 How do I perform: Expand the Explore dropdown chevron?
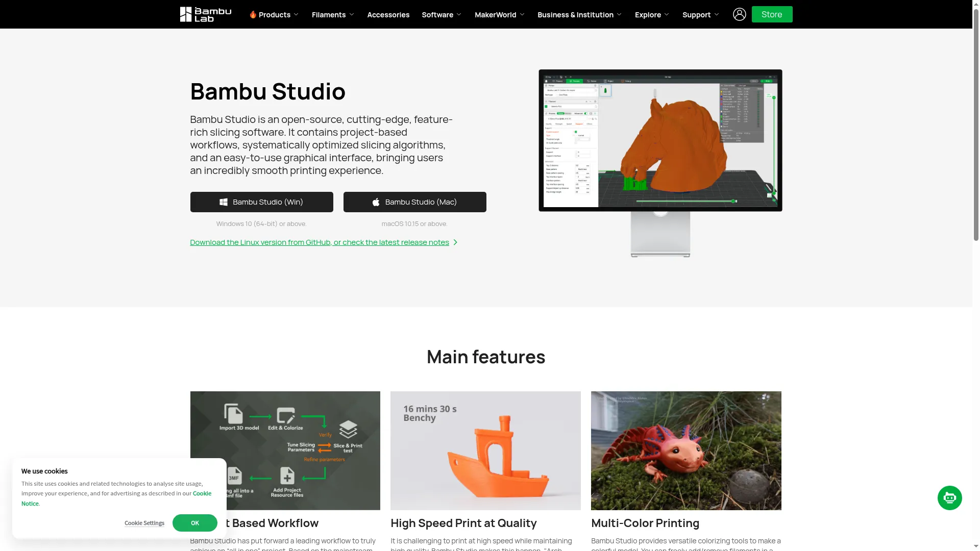point(667,15)
